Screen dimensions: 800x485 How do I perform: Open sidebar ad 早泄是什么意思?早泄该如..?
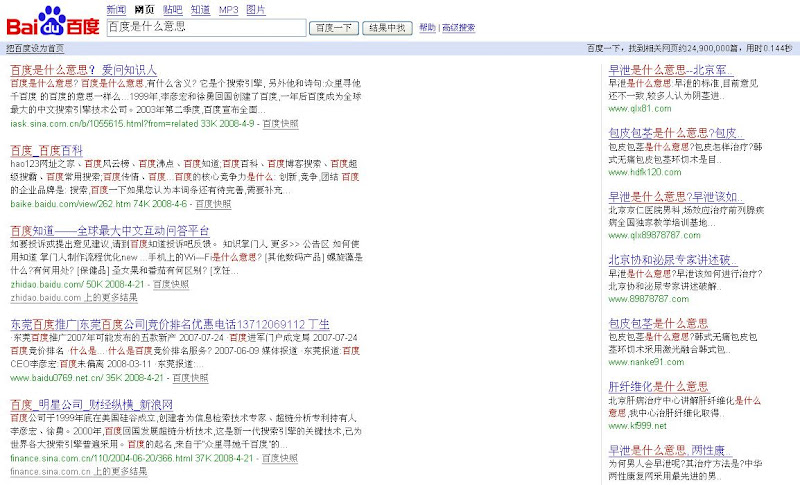(x=676, y=197)
